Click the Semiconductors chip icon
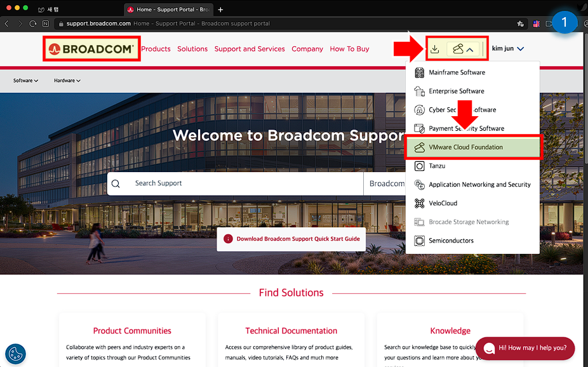Image resolution: width=588 pixels, height=367 pixels. [419, 241]
